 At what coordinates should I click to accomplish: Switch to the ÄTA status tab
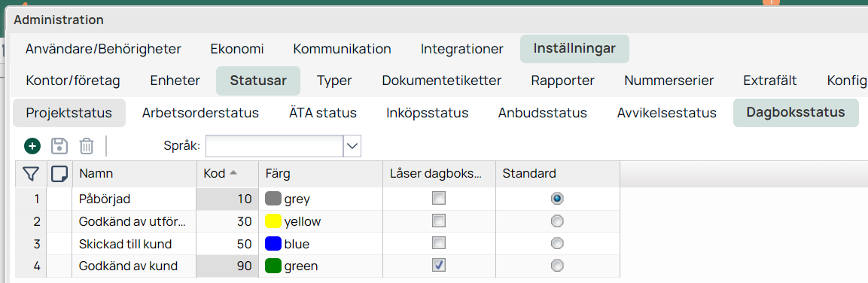point(323,113)
